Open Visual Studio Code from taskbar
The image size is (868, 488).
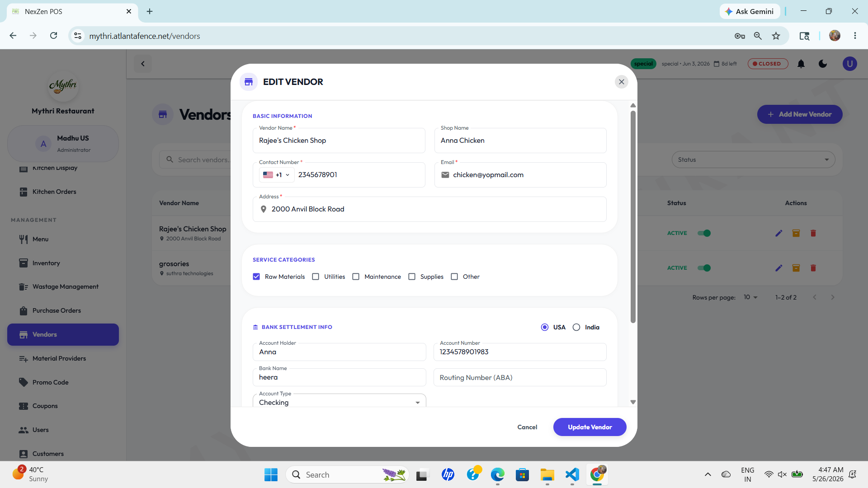(572, 474)
